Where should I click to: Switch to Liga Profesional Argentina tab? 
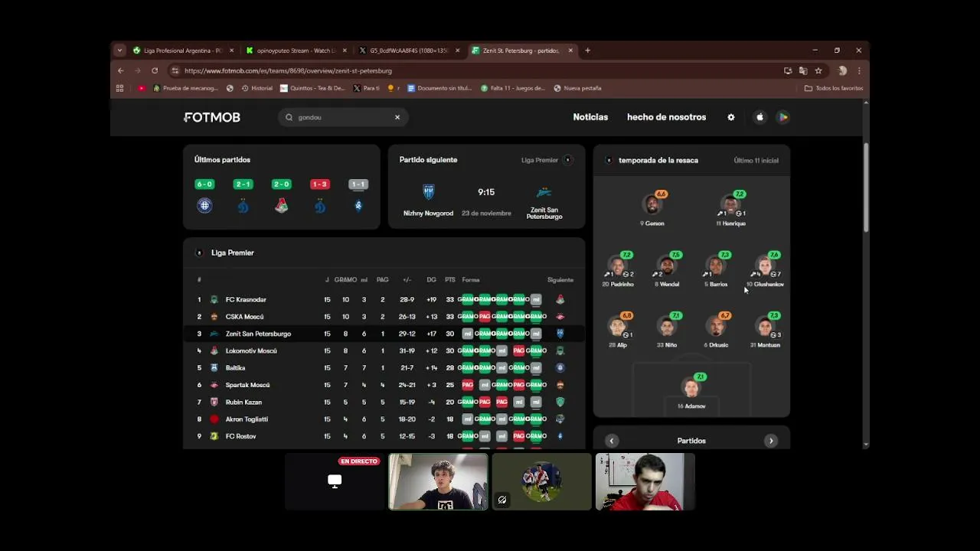click(x=182, y=51)
